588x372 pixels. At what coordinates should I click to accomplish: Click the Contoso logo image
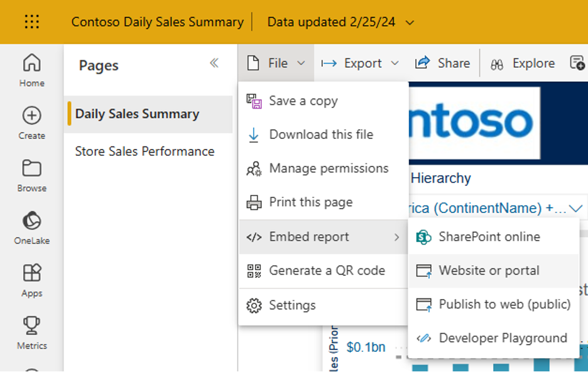point(475,123)
